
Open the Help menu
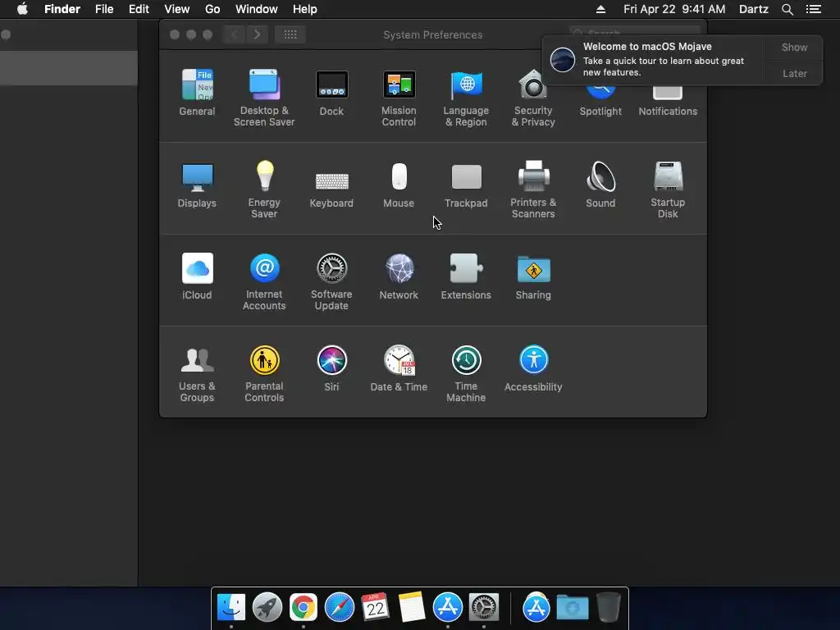point(305,9)
